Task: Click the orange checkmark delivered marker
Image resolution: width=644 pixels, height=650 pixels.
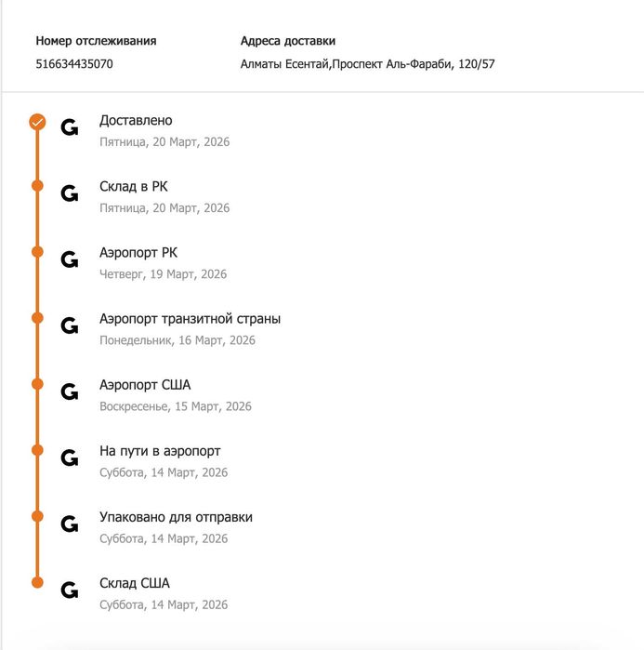Action: coord(37,121)
